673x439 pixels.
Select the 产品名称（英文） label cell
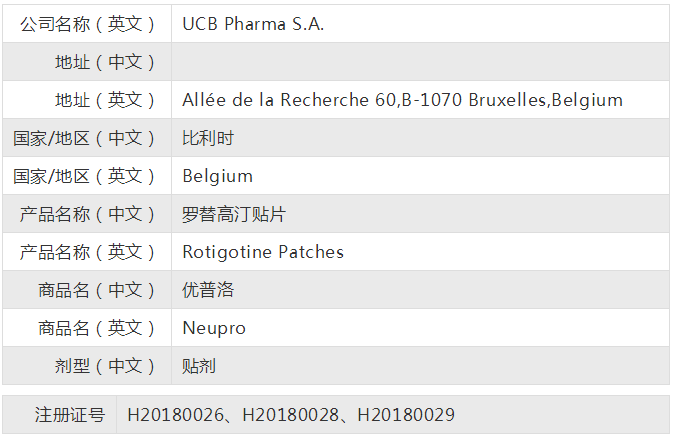(x=88, y=252)
